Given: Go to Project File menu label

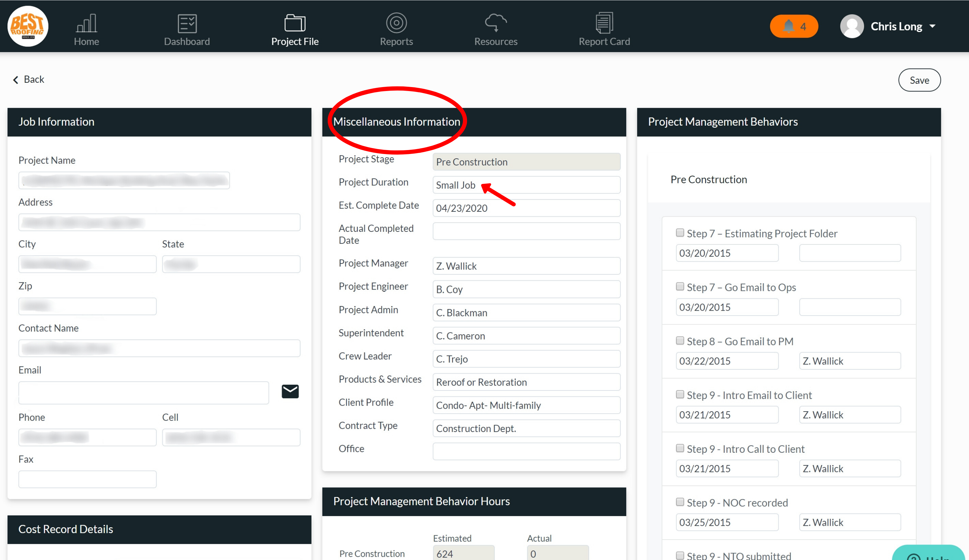Looking at the screenshot, I should tap(295, 41).
